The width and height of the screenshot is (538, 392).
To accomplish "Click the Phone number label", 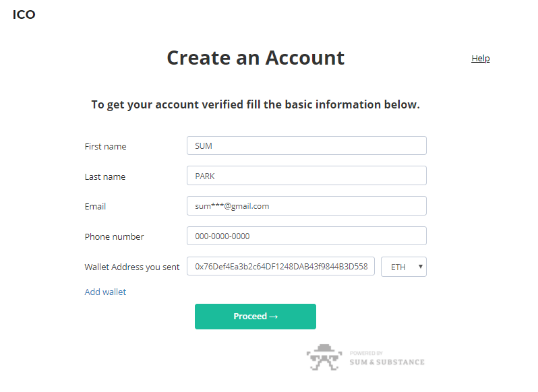I will (114, 236).
